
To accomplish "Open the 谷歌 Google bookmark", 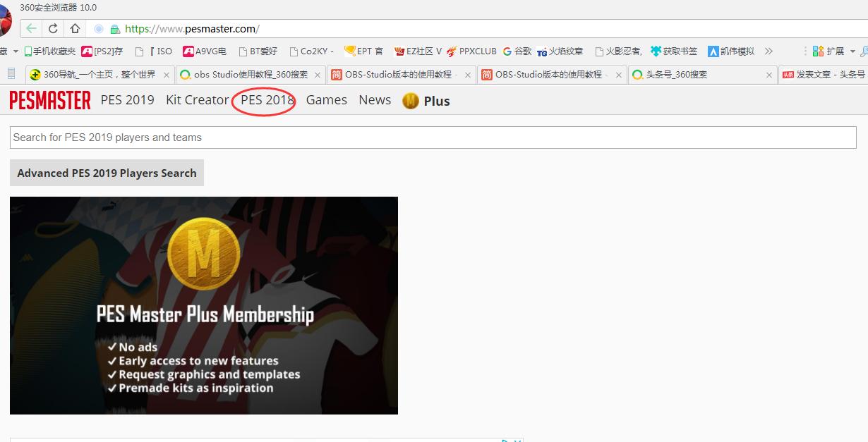I will pyautogui.click(x=517, y=51).
